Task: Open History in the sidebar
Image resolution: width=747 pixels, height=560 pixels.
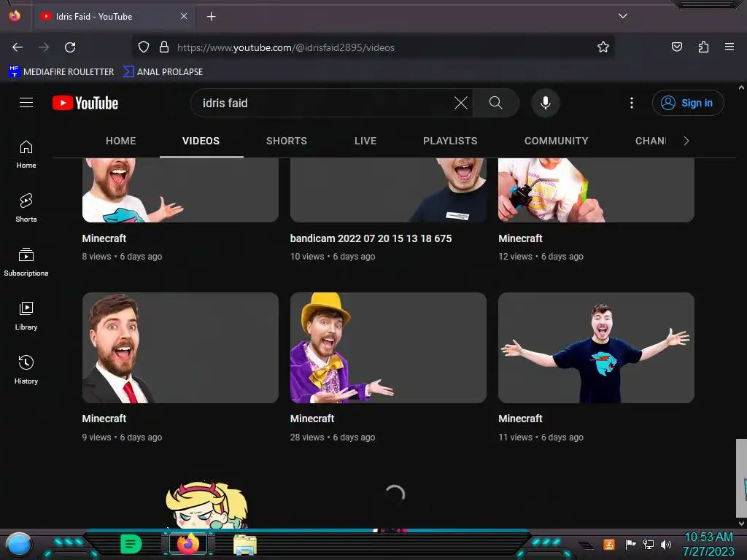Action: 26,370
